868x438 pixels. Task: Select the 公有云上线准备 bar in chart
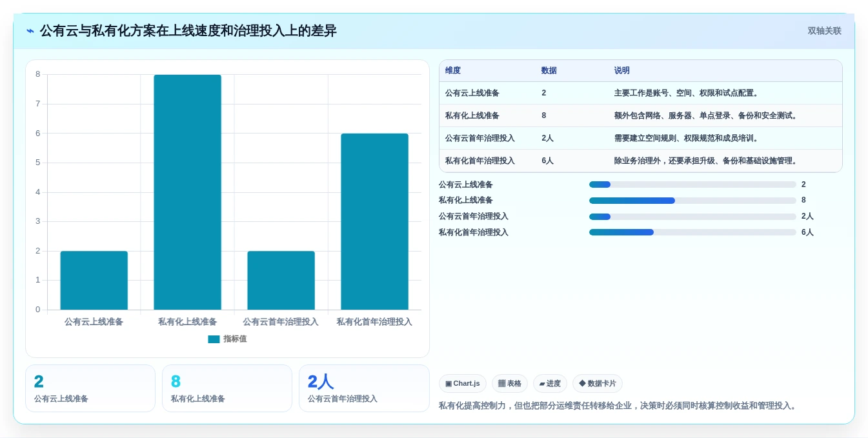94,281
